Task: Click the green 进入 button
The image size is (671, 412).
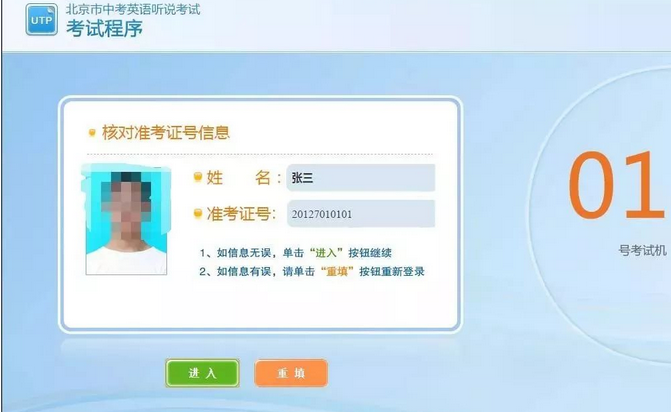Action: [x=202, y=373]
